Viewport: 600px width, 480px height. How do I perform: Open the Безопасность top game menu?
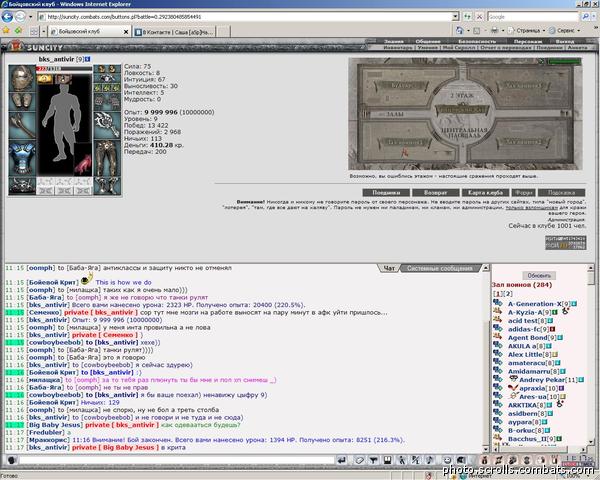[477, 41]
